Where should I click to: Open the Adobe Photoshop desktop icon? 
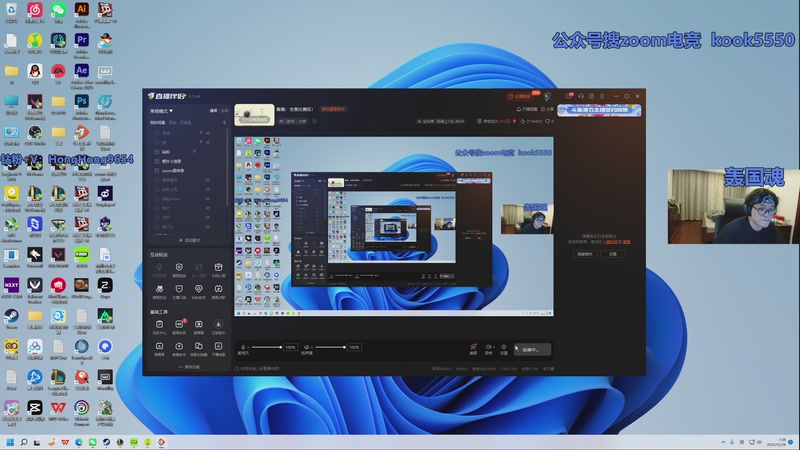coord(82,102)
